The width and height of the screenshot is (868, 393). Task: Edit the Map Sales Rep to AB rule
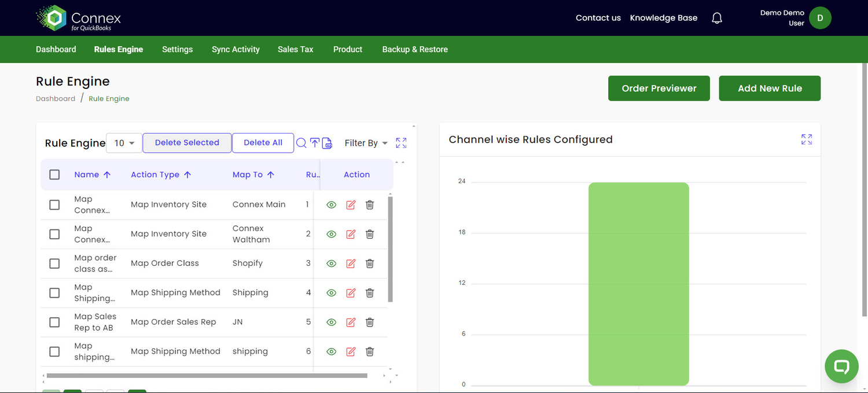click(x=351, y=322)
